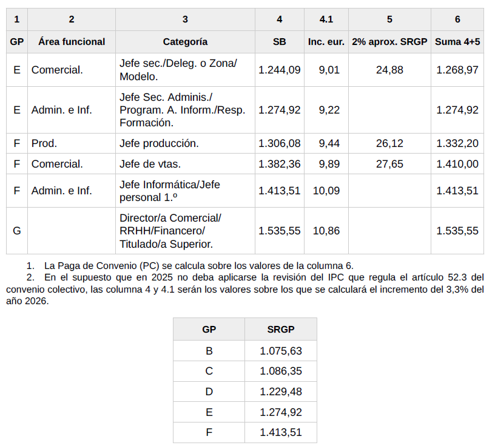Viewport: 495px width, 448px height.
Task: Select the "Suma 4+5" column header
Action: tap(457, 42)
